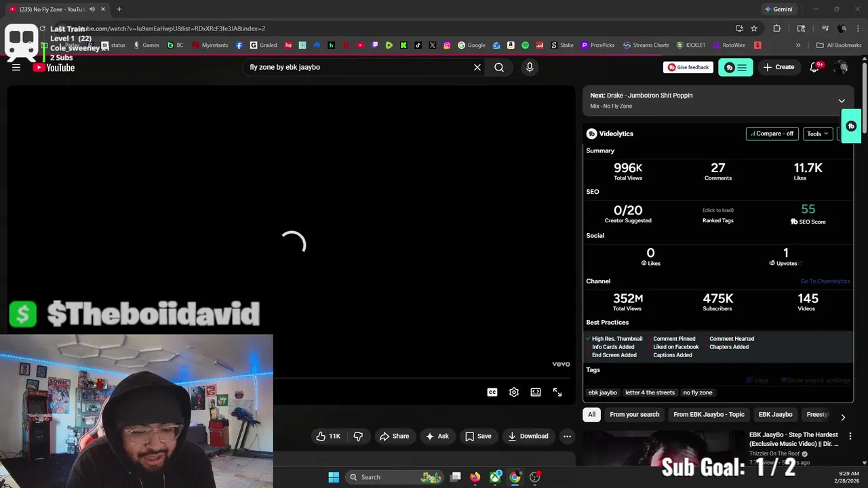Switch to Chrome in the taskbar
The height and width of the screenshot is (488, 868).
[515, 477]
